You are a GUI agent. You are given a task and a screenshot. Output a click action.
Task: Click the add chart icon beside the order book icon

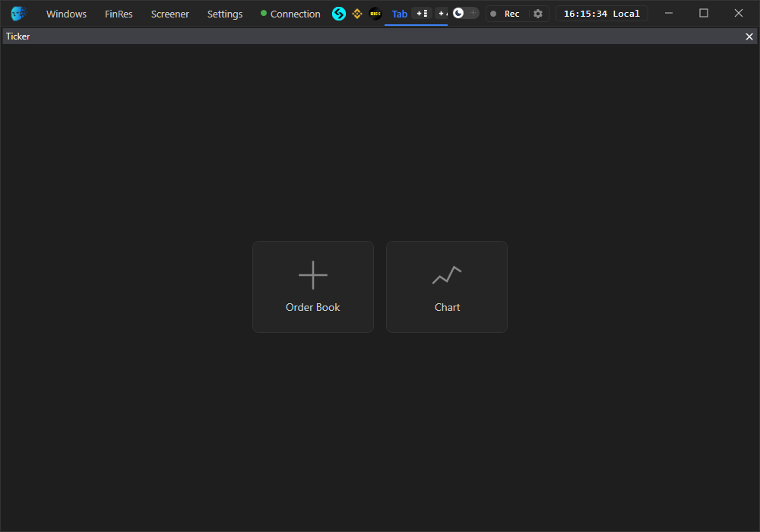[x=442, y=14]
